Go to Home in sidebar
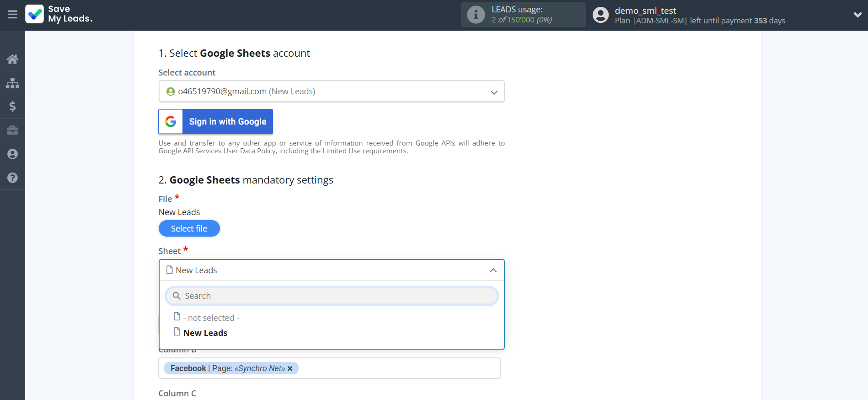 tap(12, 59)
